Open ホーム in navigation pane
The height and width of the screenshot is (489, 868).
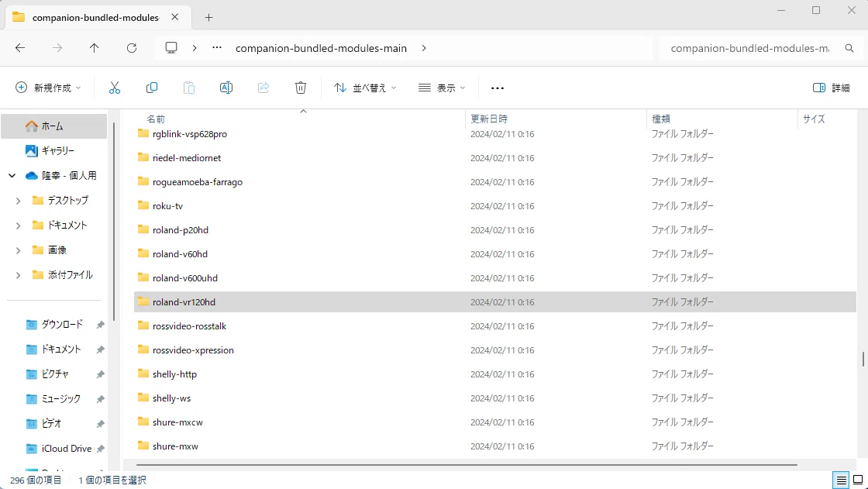(x=53, y=126)
